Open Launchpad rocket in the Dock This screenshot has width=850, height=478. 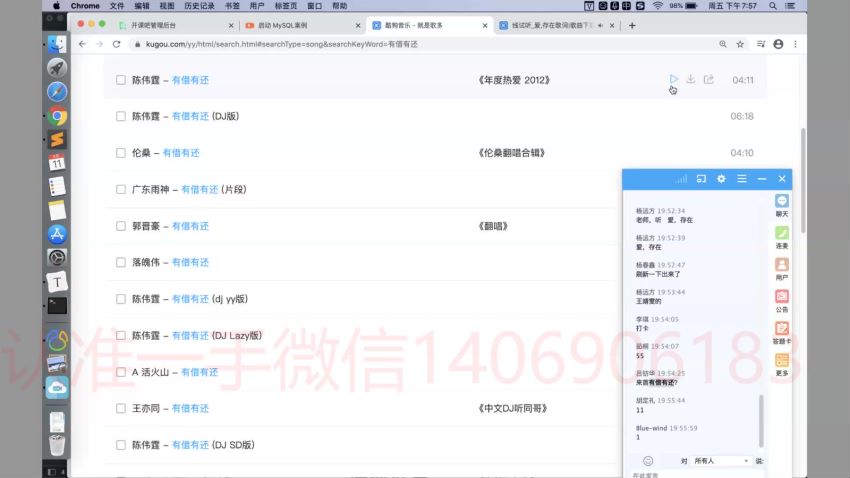tap(57, 68)
